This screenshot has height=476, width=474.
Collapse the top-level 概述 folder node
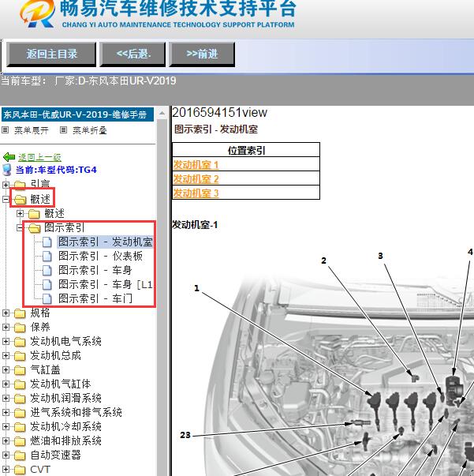click(x=6, y=199)
